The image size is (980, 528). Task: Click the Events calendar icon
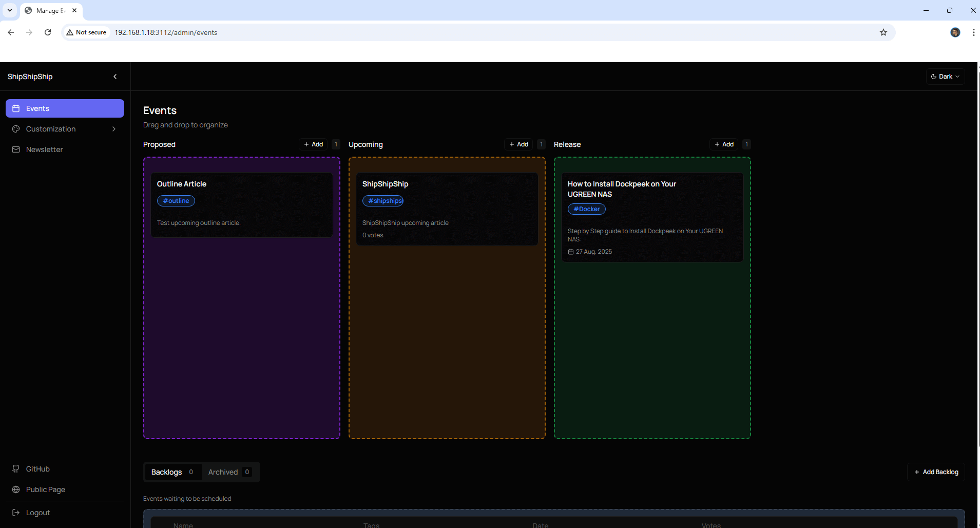16,108
